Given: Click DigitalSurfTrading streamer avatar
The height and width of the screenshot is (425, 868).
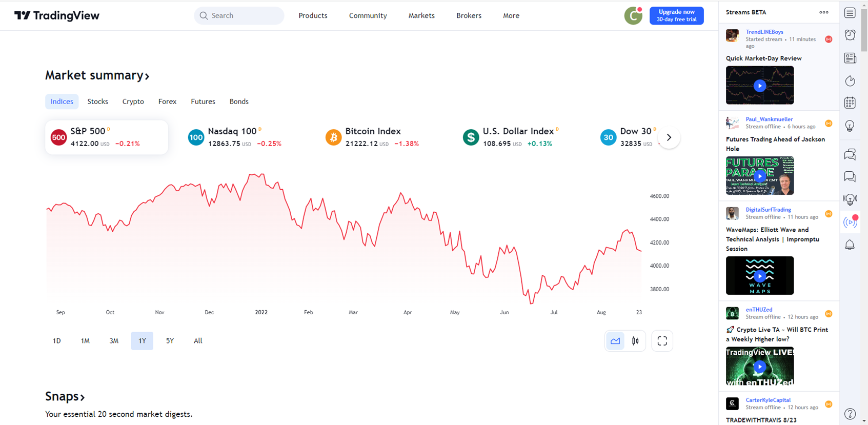Looking at the screenshot, I should click(x=732, y=213).
